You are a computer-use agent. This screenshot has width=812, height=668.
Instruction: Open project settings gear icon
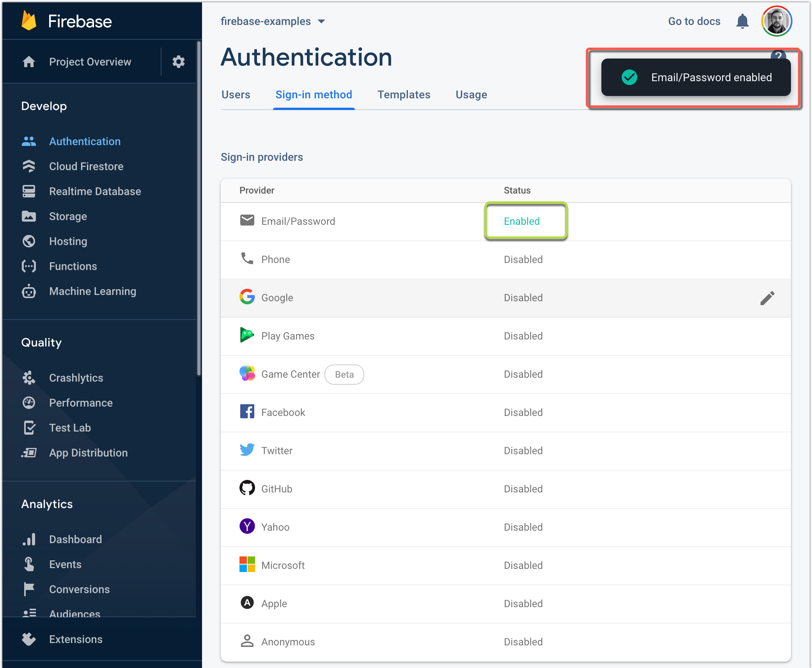click(x=178, y=62)
